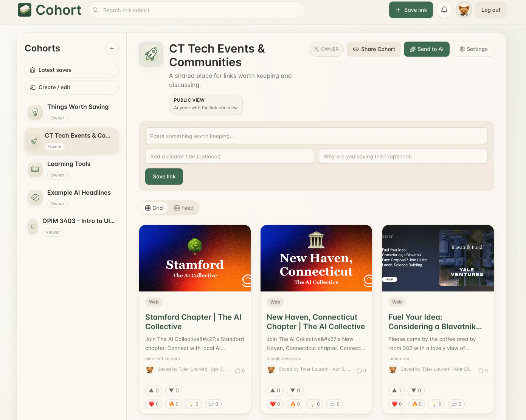The height and width of the screenshot is (420, 526).
Task: Upvote the Stamford Chapter card
Action: 154,391
